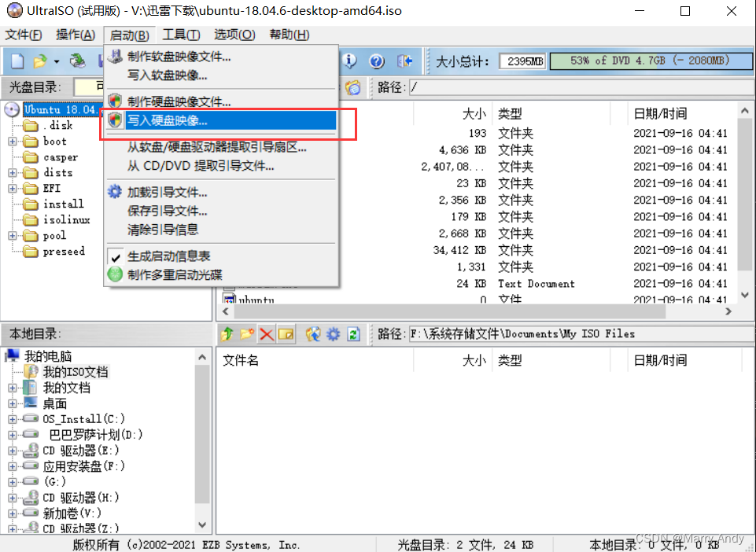This screenshot has height=552, width=756.
Task: Click the folder icon left of upper 路径
Action: (x=353, y=87)
